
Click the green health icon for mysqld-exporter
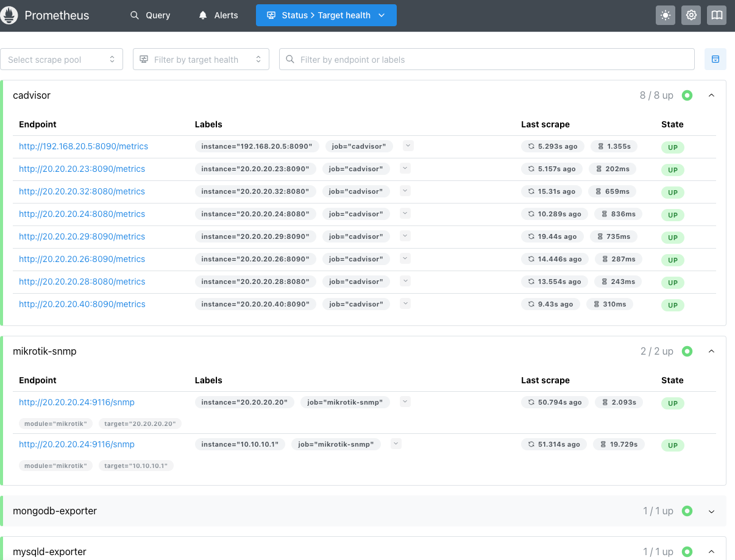(687, 552)
